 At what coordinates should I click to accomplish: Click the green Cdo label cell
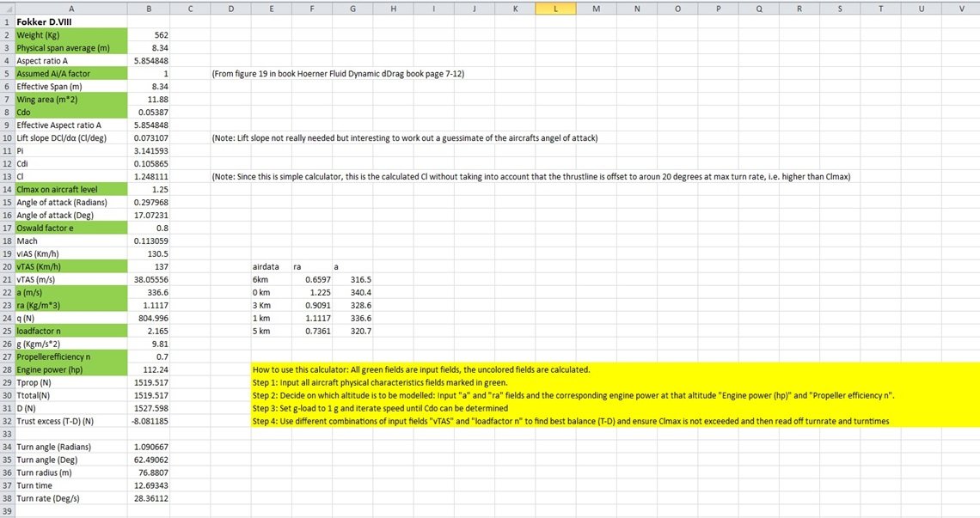(x=71, y=113)
